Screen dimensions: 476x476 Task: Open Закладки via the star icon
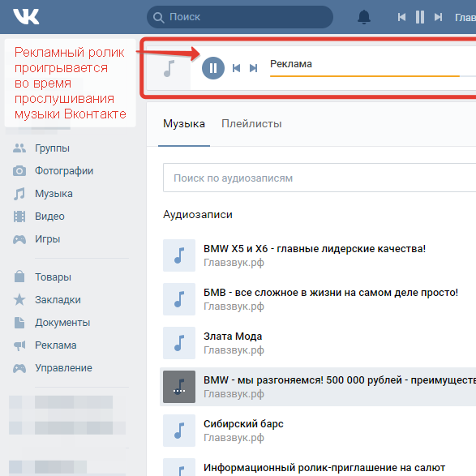19,299
